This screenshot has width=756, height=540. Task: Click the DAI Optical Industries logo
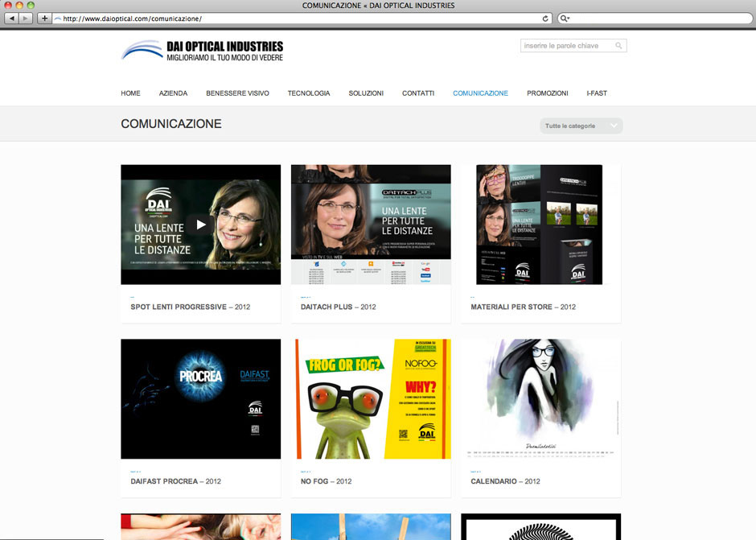click(x=202, y=51)
